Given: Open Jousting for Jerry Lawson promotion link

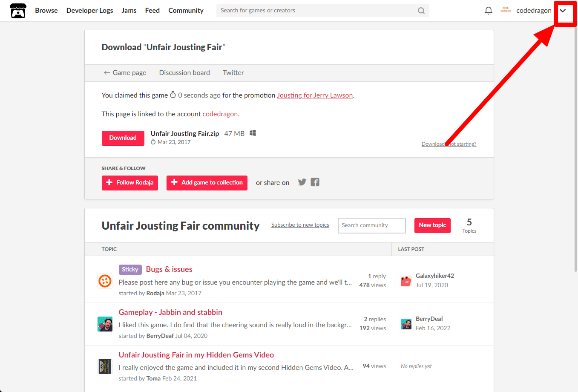Looking at the screenshot, I should point(315,95).
